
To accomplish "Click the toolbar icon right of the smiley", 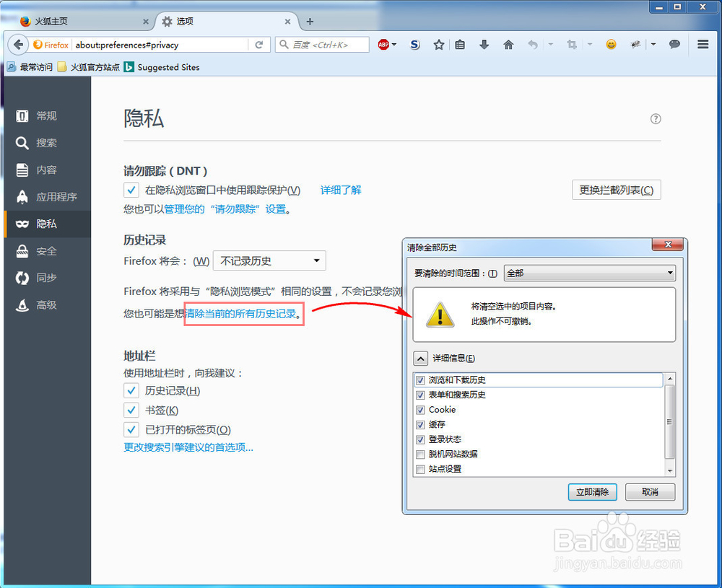I will point(635,45).
